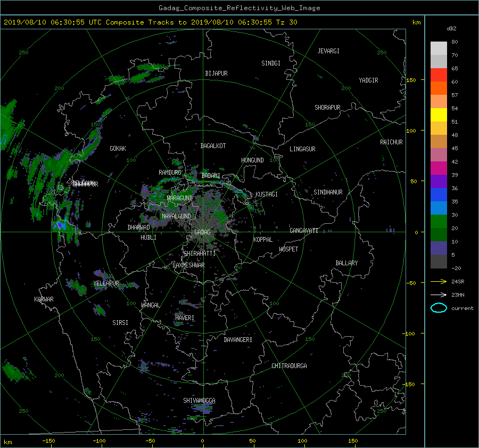This screenshot has width=479, height=448.
Task: Click the SIRSI city label
Action: click(x=120, y=323)
